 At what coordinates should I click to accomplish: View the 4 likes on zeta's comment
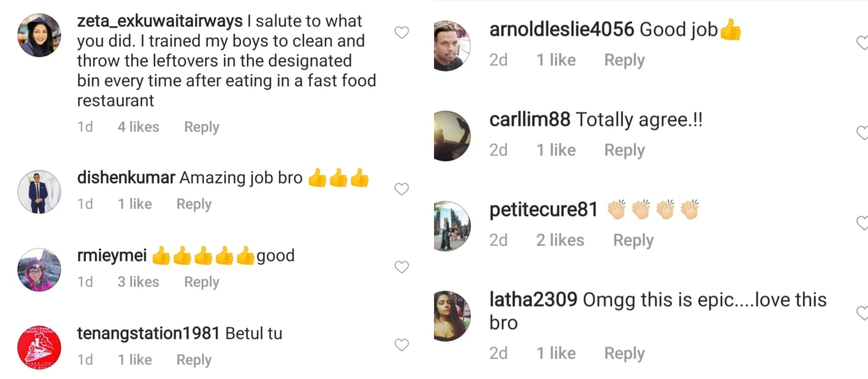tap(138, 127)
